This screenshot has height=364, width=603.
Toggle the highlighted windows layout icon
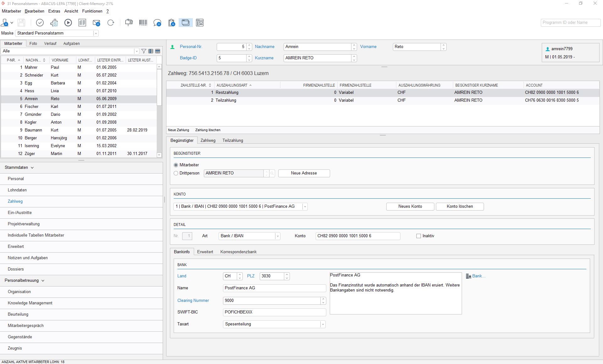pos(186,23)
